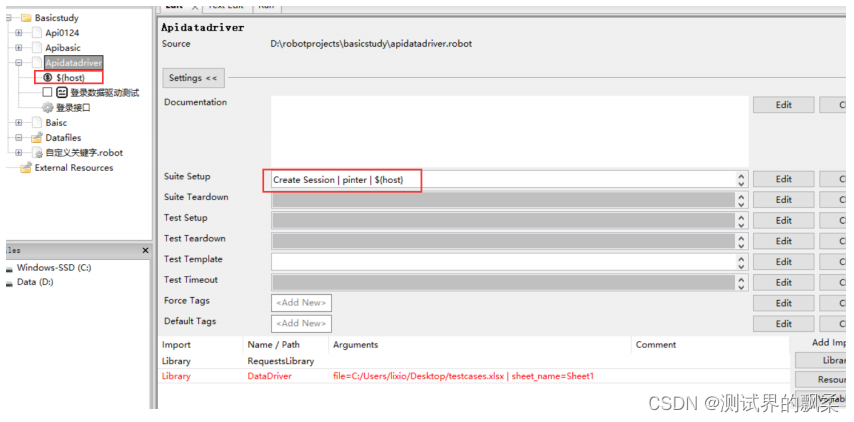Close the Files panel
The height and width of the screenshot is (422, 854).
[145, 250]
